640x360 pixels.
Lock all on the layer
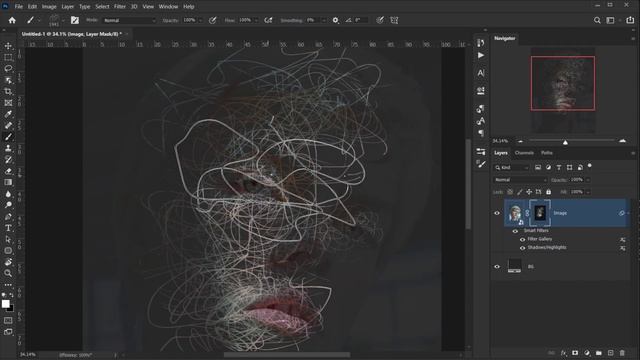(x=548, y=192)
